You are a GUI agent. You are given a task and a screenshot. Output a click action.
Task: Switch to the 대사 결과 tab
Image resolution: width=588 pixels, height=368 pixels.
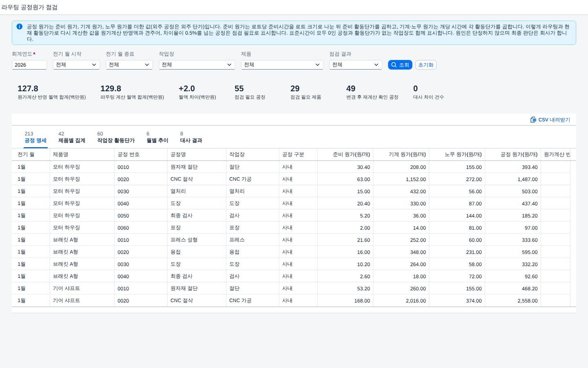click(x=191, y=137)
